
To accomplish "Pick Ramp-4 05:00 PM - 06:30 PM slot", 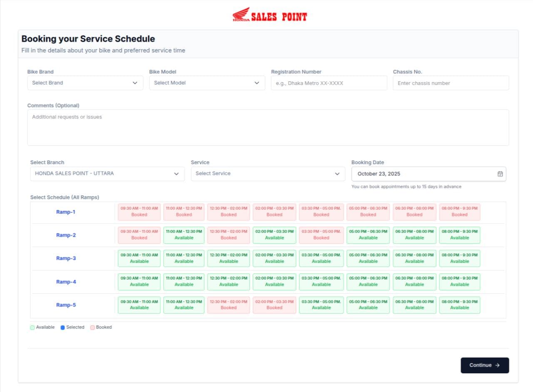I will (368, 282).
